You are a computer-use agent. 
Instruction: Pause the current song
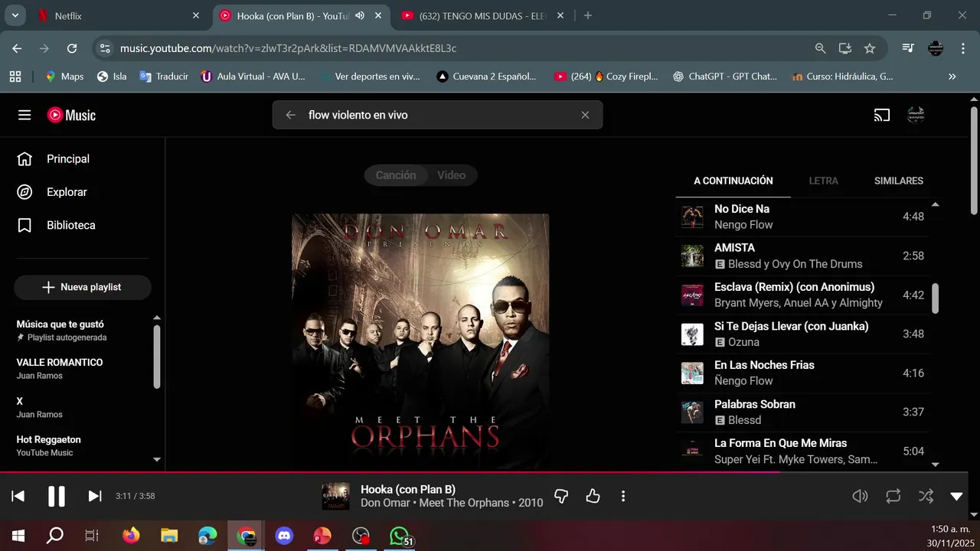(57, 496)
